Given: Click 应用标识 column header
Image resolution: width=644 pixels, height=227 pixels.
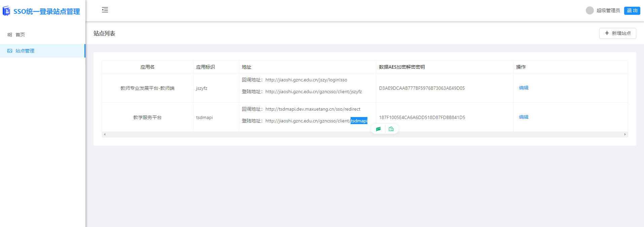Looking at the screenshot, I should coord(216,67).
